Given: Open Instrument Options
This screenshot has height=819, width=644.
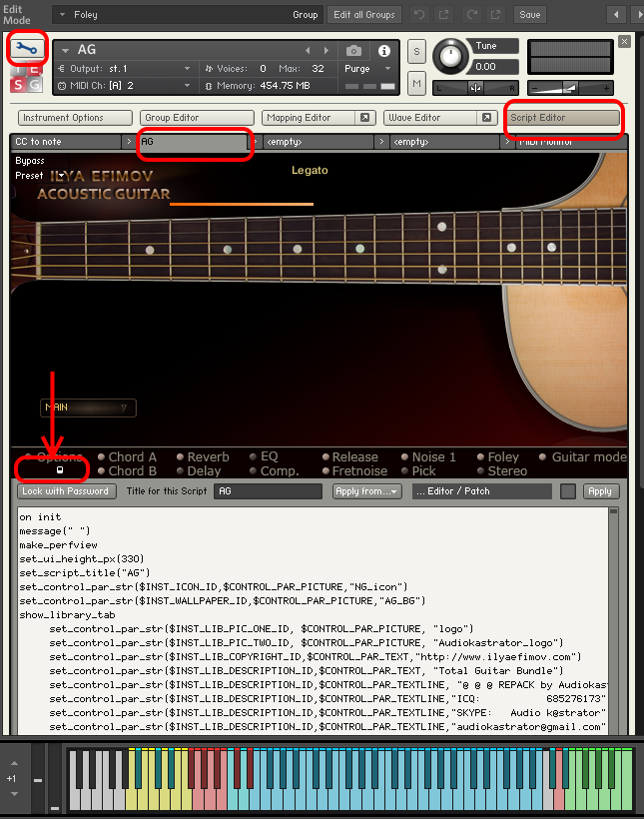Looking at the screenshot, I should coord(75,118).
